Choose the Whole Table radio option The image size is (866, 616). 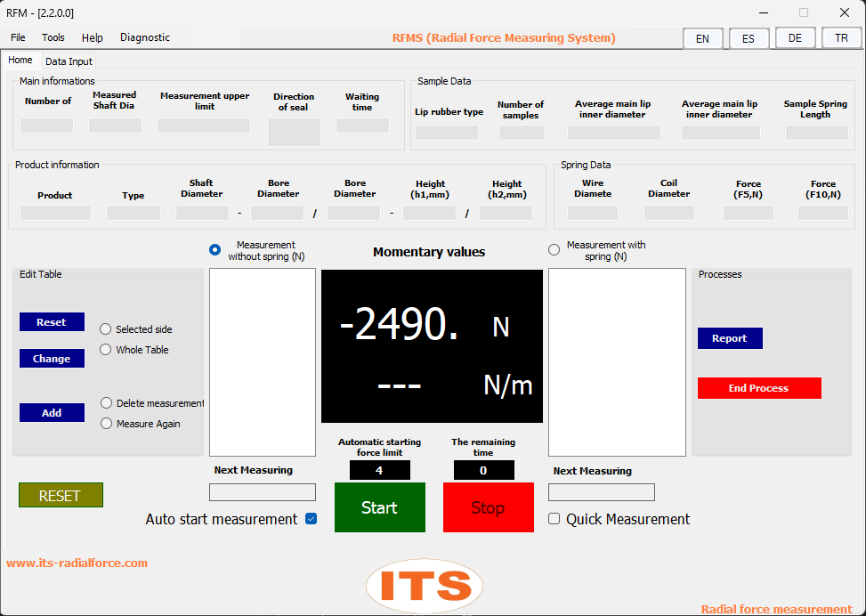point(106,350)
